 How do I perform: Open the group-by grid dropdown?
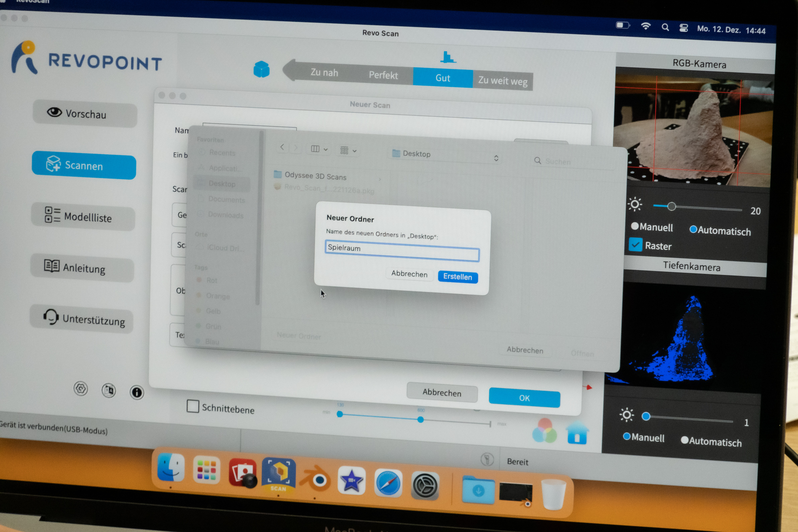click(x=348, y=150)
